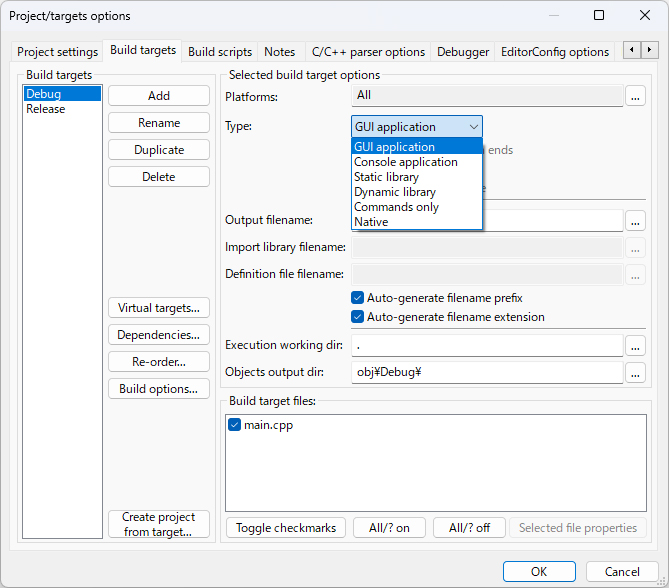This screenshot has width=669, height=588.
Task: Cancel the Project/targets options dialog
Action: click(x=622, y=571)
